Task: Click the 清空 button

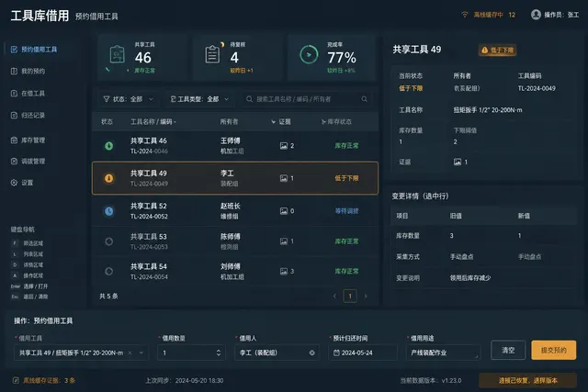Action: [x=508, y=350]
